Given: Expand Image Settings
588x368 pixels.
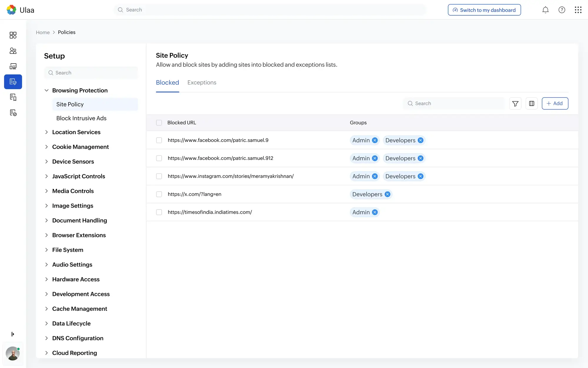Looking at the screenshot, I should pyautogui.click(x=46, y=206).
